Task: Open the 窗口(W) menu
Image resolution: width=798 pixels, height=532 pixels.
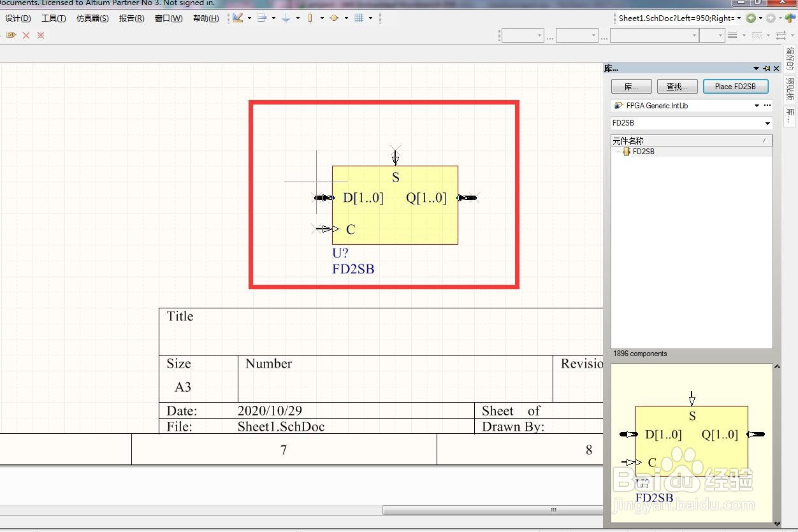Action: tap(168, 18)
